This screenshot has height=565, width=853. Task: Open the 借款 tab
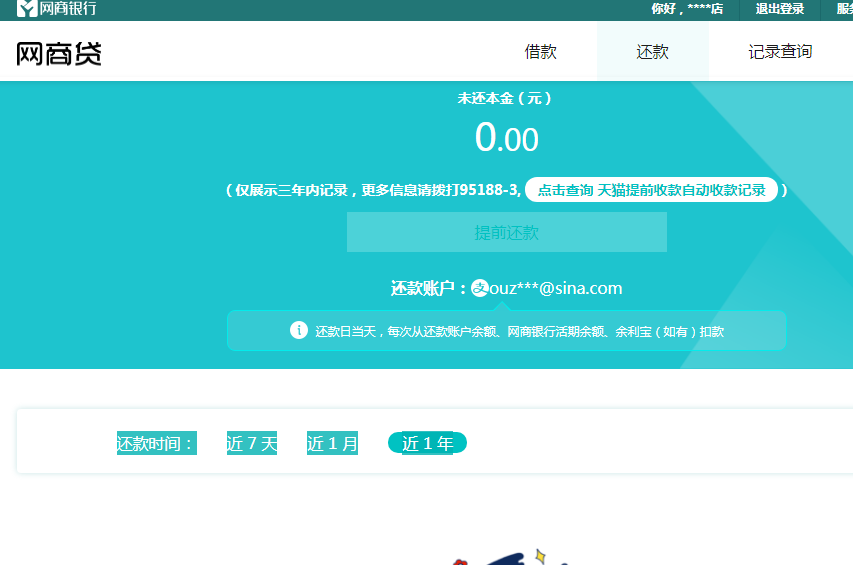click(540, 52)
